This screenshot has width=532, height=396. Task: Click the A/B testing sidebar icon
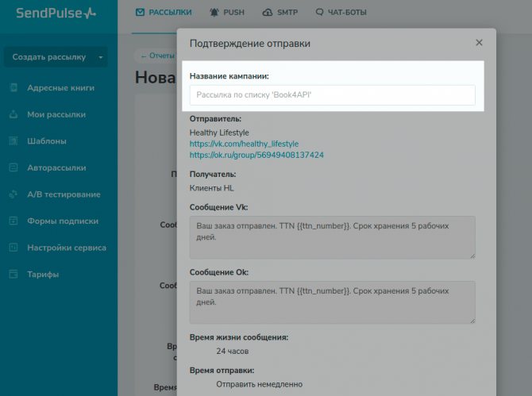pos(13,194)
